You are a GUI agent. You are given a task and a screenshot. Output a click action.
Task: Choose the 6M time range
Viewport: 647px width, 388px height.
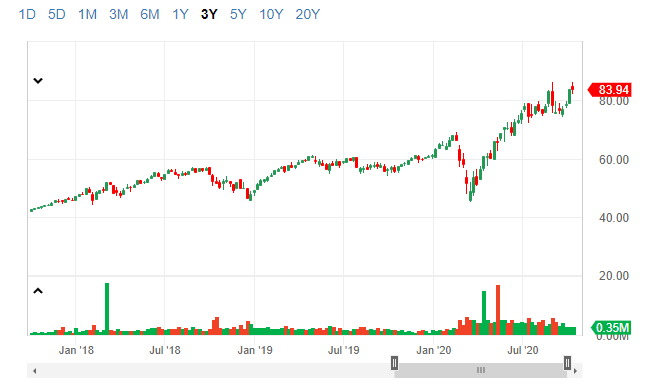click(x=149, y=14)
